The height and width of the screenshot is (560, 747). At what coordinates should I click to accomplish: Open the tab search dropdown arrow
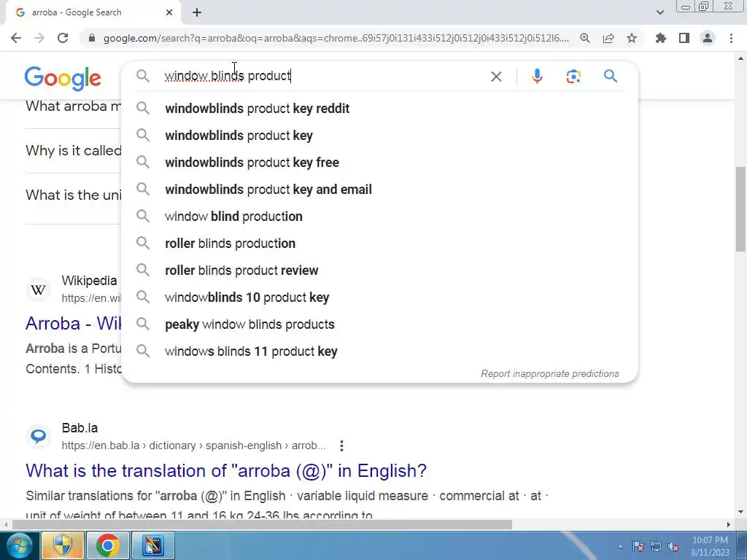[659, 12]
